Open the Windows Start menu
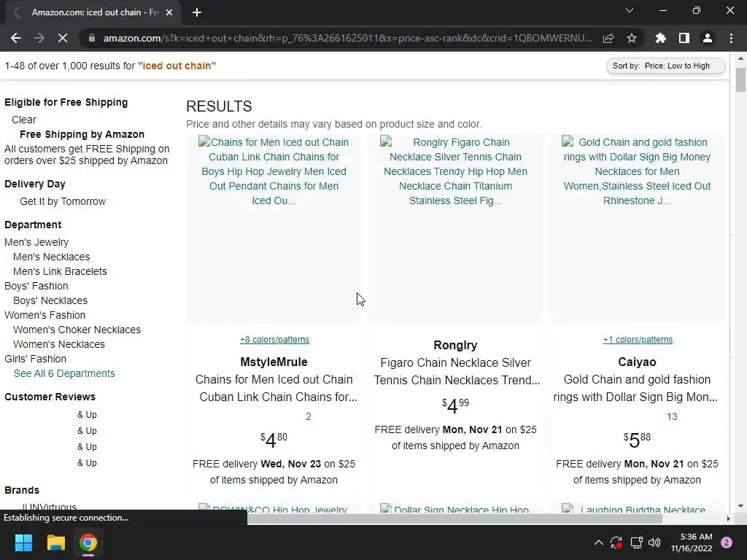This screenshot has width=747, height=560. [x=23, y=542]
